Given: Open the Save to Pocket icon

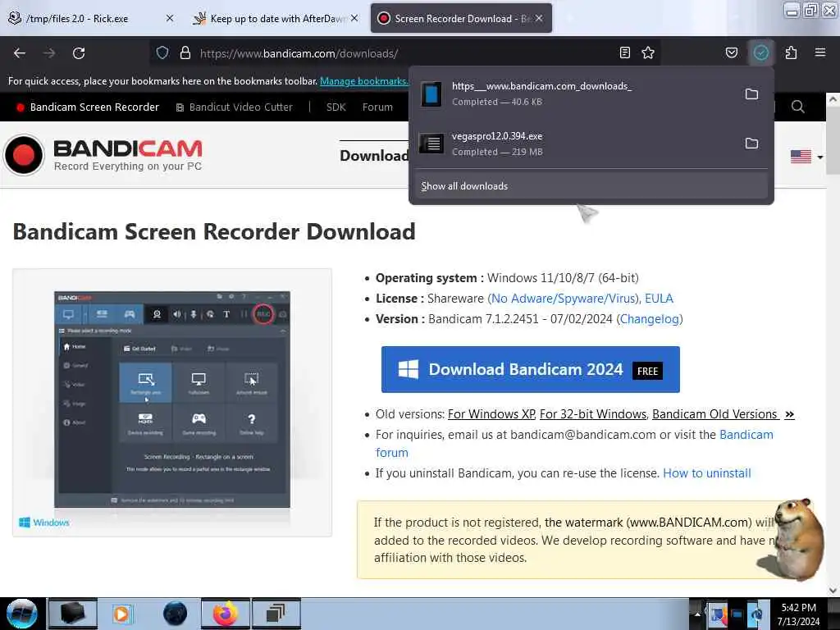Looking at the screenshot, I should pos(732,53).
